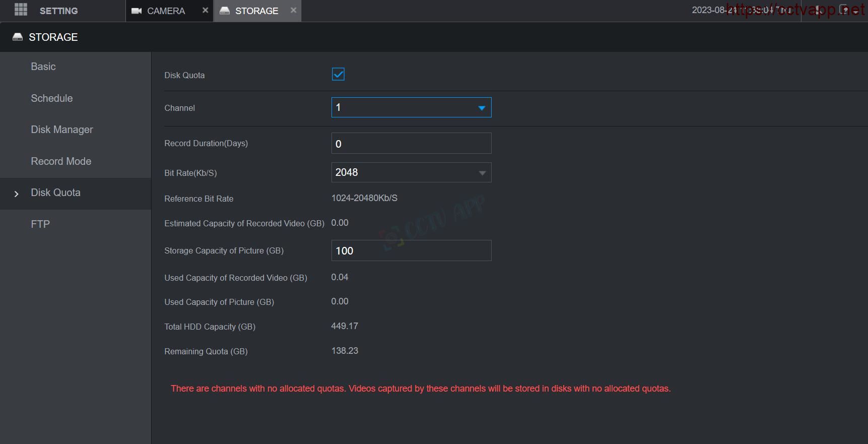
Task: Expand the Channel dropdown
Action: point(411,107)
